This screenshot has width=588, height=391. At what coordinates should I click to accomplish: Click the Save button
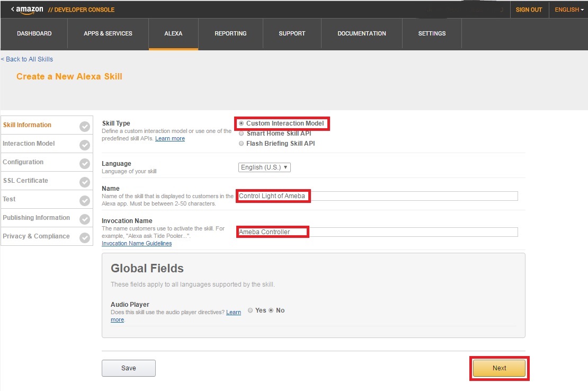click(x=129, y=368)
